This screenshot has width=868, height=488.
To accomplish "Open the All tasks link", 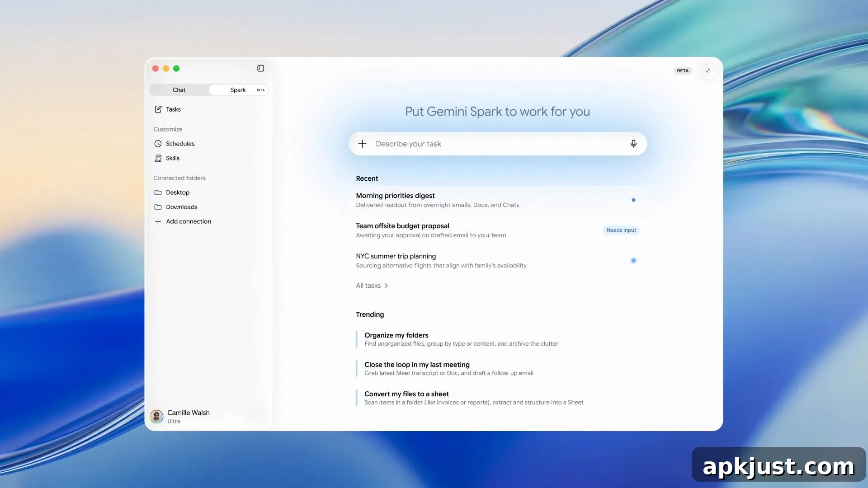I will (x=368, y=286).
